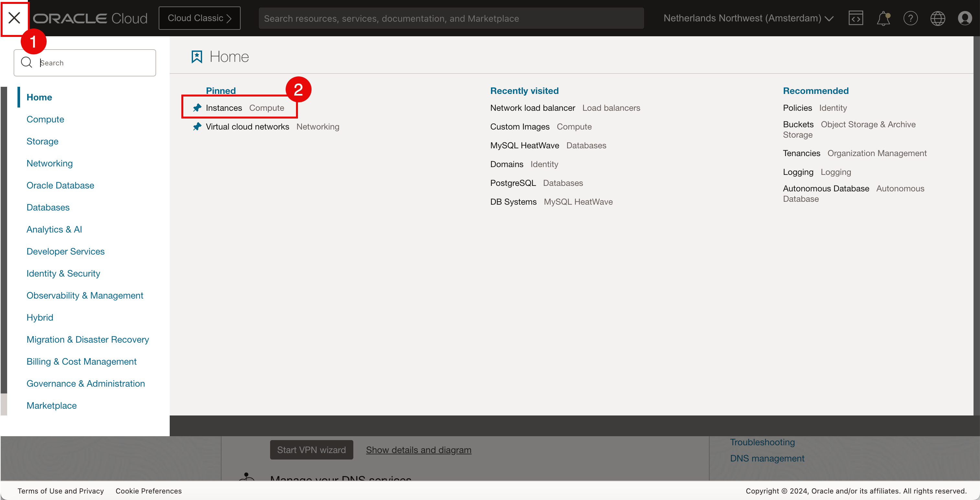The image size is (980, 500).
Task: Click the bookmark icon next to Home
Action: coord(197,57)
